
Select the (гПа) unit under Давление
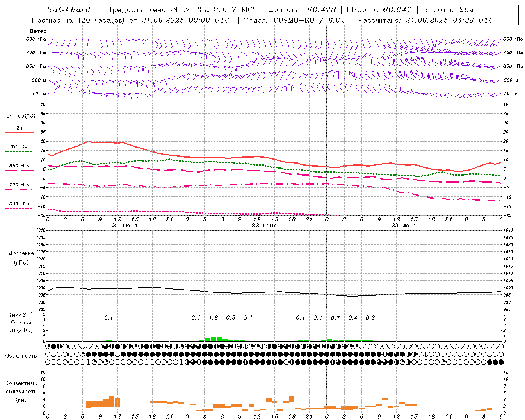21,262
